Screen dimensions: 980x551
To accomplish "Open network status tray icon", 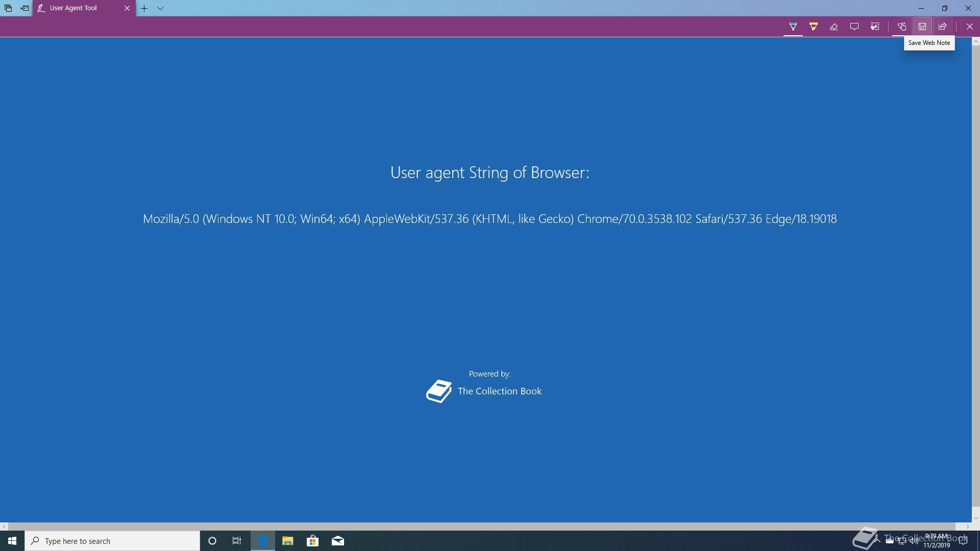I will [x=902, y=541].
